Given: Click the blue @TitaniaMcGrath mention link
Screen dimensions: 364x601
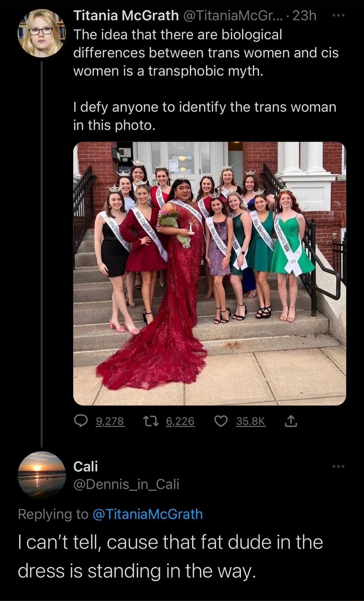Looking at the screenshot, I should pyautogui.click(x=147, y=514).
